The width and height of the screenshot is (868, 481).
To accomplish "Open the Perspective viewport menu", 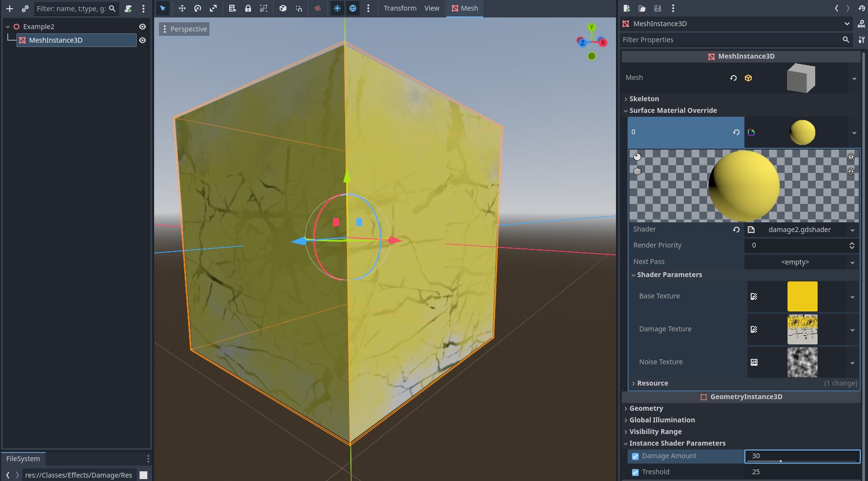I will [184, 29].
